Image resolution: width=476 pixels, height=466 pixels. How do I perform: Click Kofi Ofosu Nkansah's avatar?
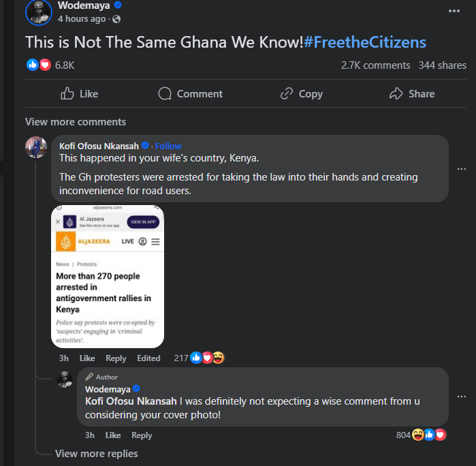(36, 147)
